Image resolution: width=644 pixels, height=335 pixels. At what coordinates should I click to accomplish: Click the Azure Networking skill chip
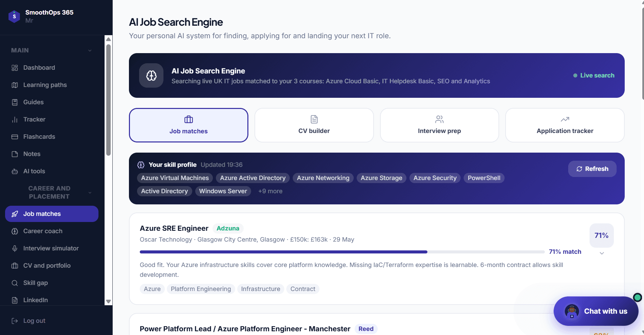click(x=323, y=178)
